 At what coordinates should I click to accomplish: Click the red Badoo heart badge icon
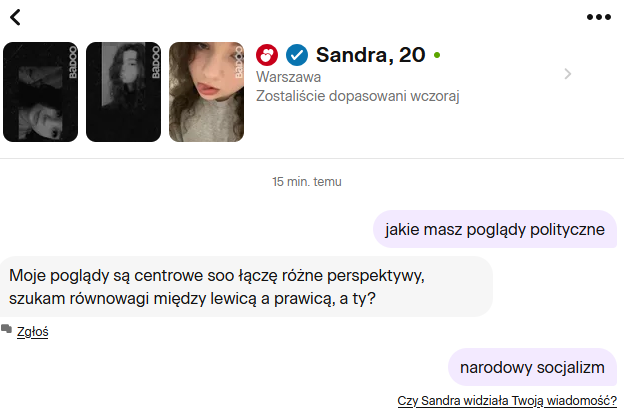pyautogui.click(x=267, y=55)
